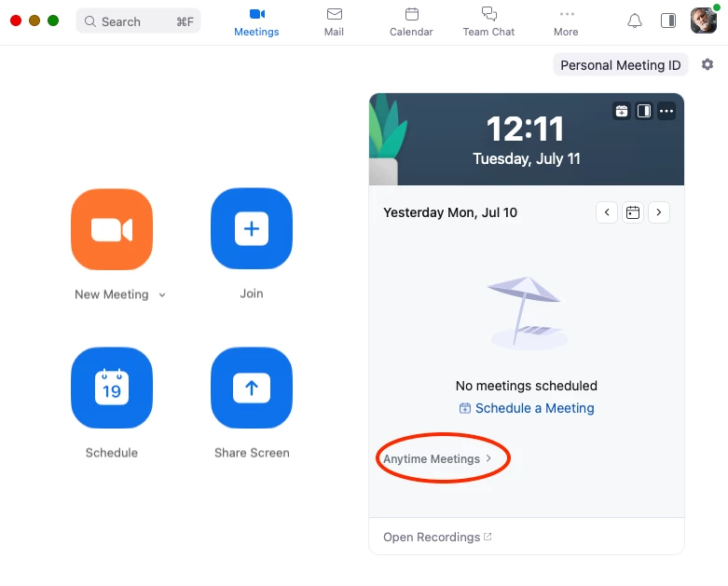
Task: Start a New Meeting with the orange camera icon
Action: (x=112, y=229)
